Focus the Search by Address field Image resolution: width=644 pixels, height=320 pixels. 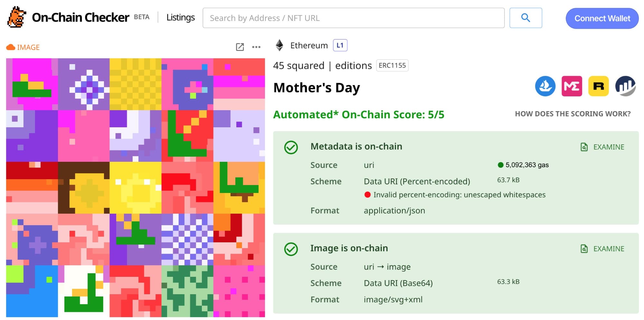click(353, 18)
